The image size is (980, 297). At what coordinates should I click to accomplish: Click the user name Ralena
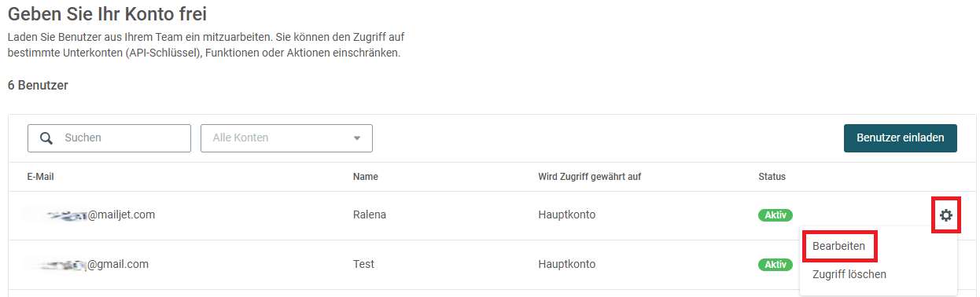click(x=370, y=214)
